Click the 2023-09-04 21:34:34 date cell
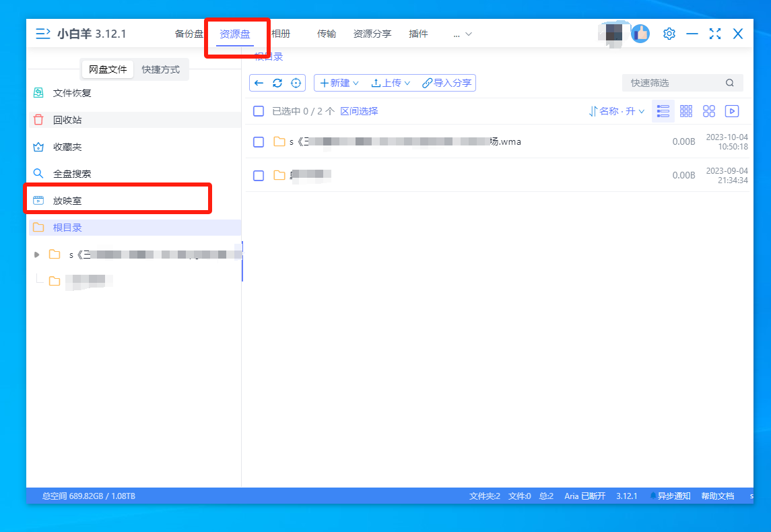The width and height of the screenshot is (771, 532). point(727,176)
